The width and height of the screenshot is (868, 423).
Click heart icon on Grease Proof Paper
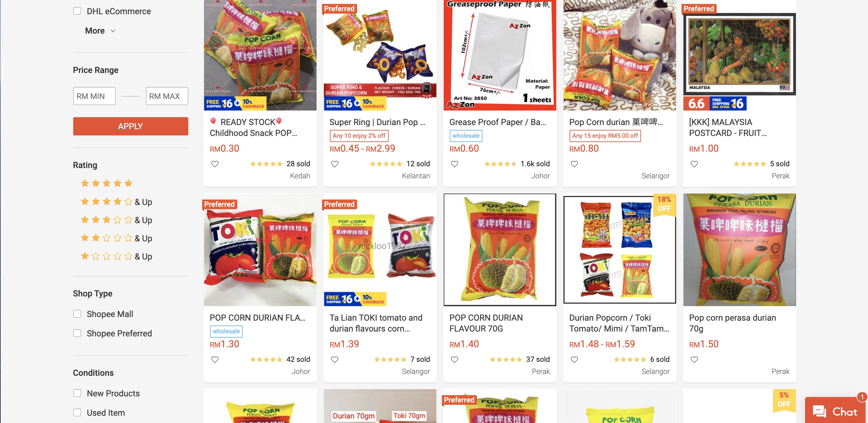click(x=455, y=164)
